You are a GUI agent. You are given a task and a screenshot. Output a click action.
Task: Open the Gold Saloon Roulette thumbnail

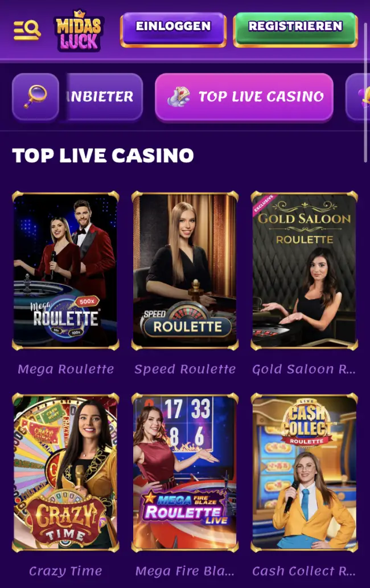tap(305, 271)
